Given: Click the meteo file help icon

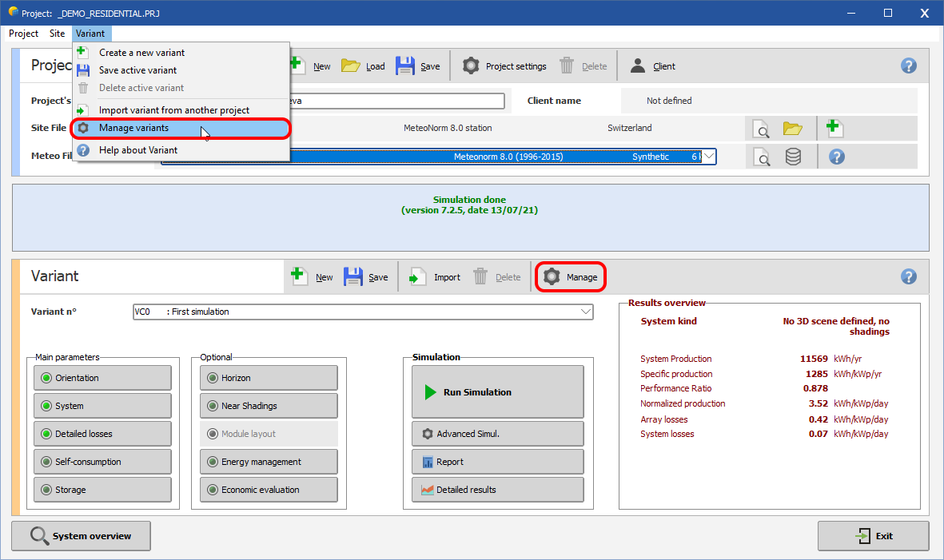Looking at the screenshot, I should [x=836, y=157].
